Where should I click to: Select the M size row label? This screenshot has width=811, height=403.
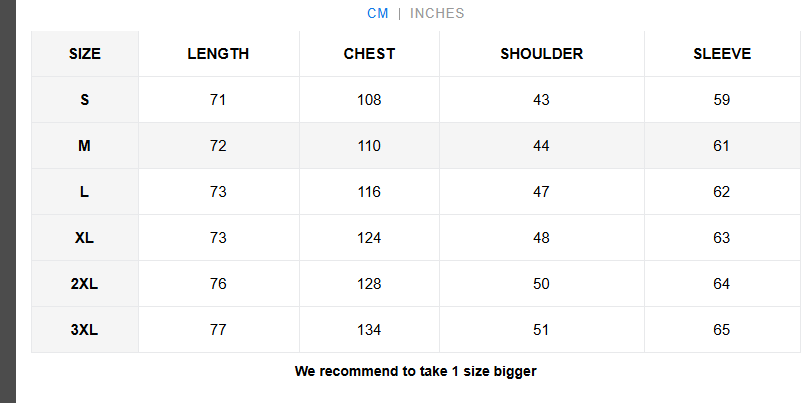pos(85,146)
